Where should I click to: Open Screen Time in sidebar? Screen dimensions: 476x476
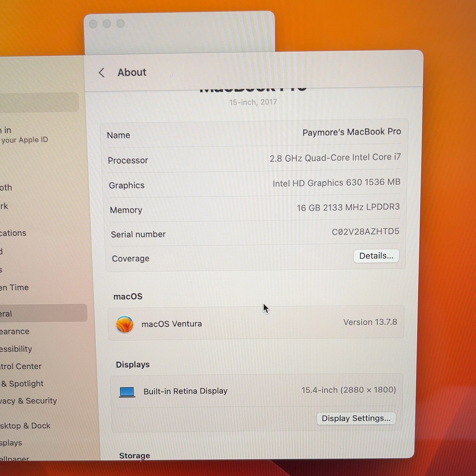(x=14, y=288)
